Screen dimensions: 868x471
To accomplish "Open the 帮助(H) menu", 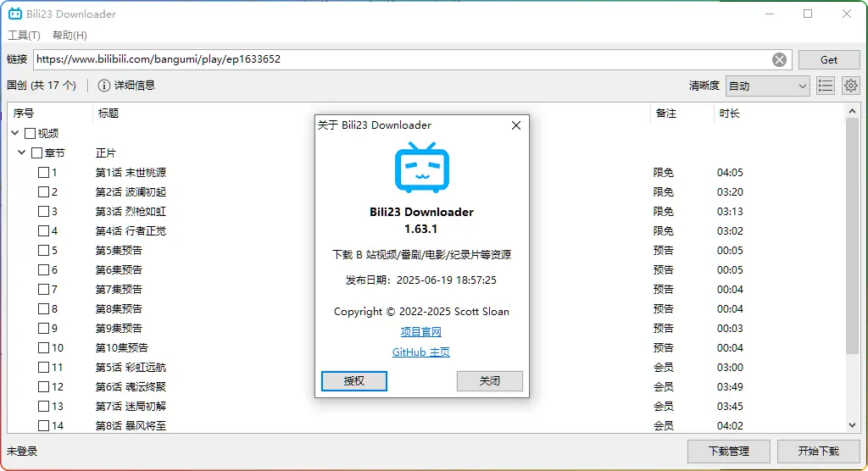I will click(70, 36).
